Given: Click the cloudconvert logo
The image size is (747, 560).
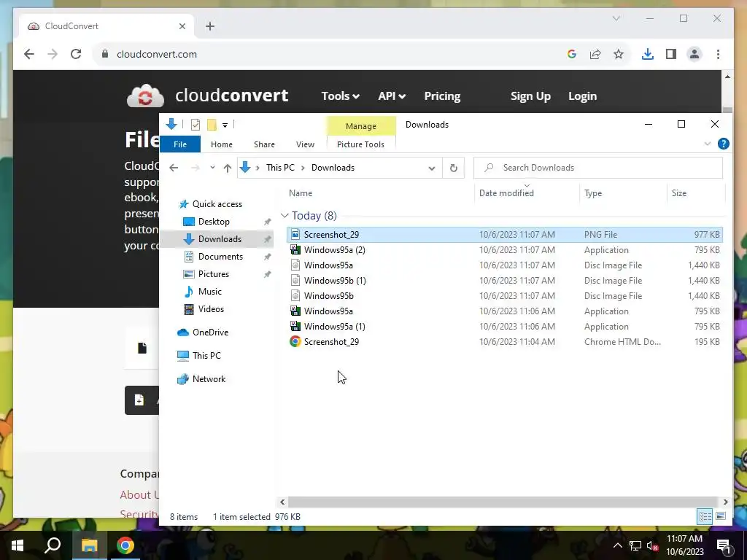Looking at the screenshot, I should 207,96.
